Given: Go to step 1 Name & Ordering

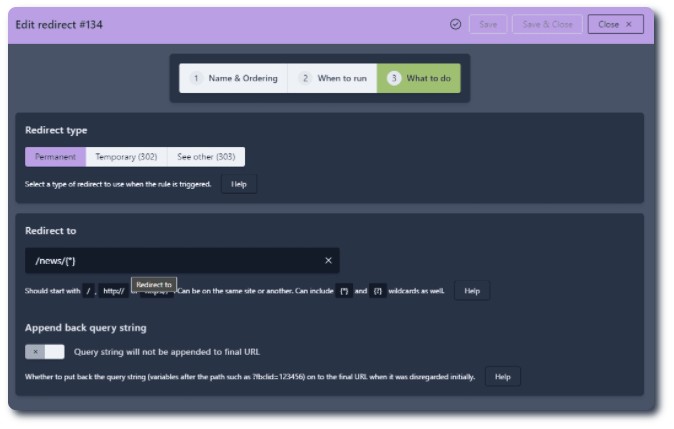Looking at the screenshot, I should click(x=233, y=78).
